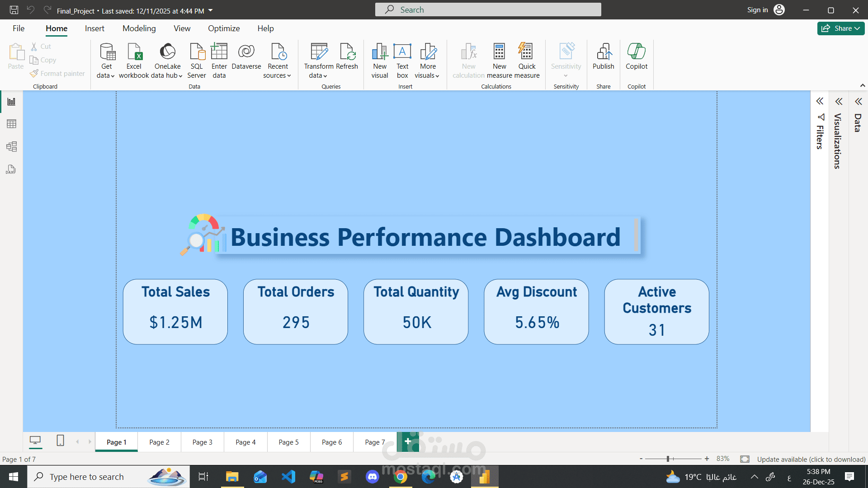Add a new report page

(408, 441)
